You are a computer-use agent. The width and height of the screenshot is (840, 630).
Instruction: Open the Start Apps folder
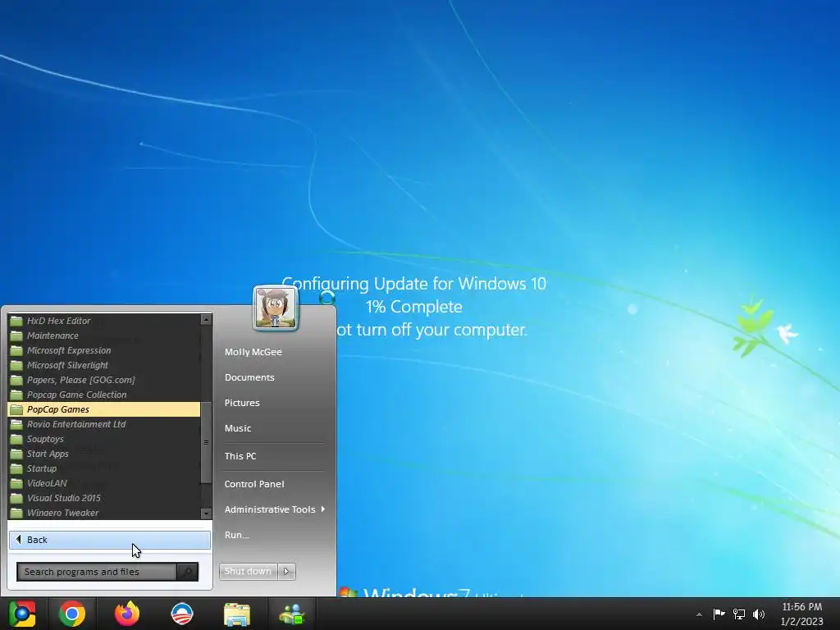104,453
